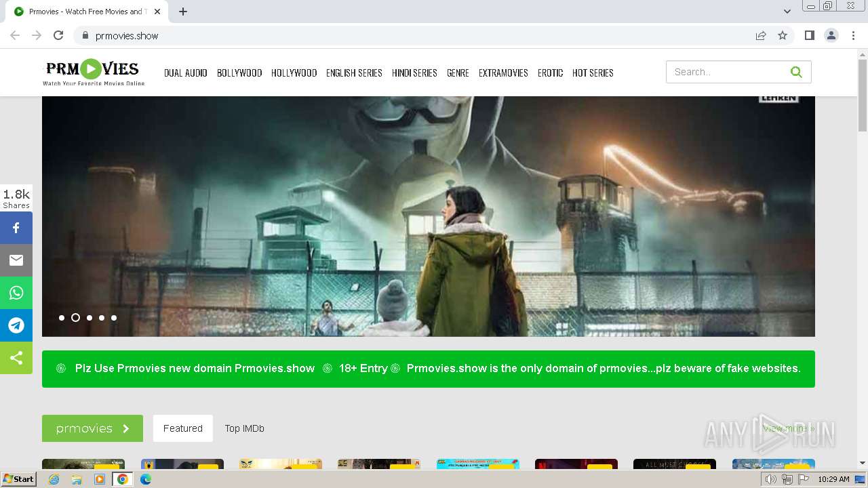Image resolution: width=868 pixels, height=488 pixels.
Task: Open the Dual Audio menu
Action: tap(186, 73)
